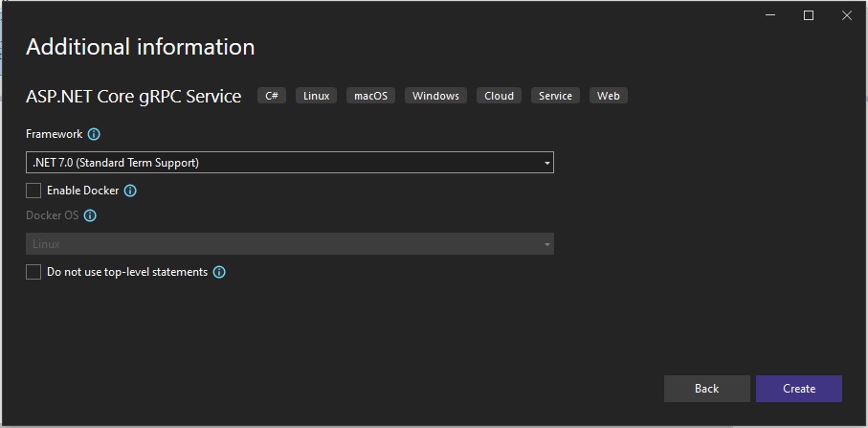Image resolution: width=868 pixels, height=428 pixels.
Task: Click the macOS tag
Action: [x=370, y=96]
